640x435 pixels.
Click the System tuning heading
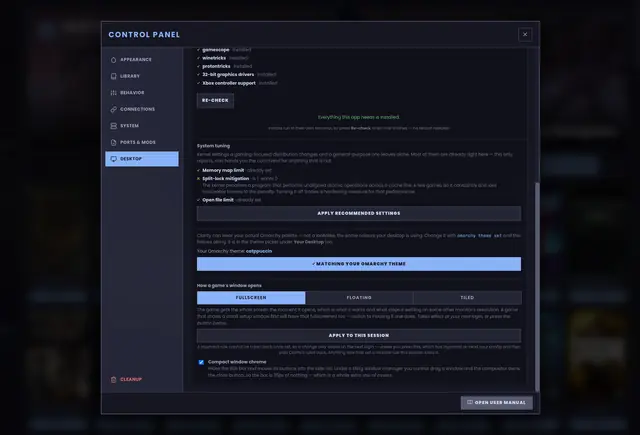click(213, 146)
